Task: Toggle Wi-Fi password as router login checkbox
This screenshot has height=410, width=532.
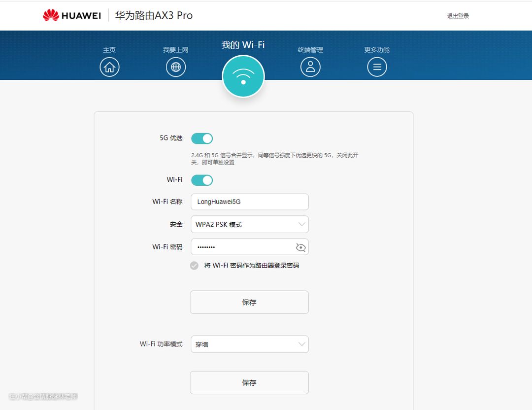Action: pos(194,266)
